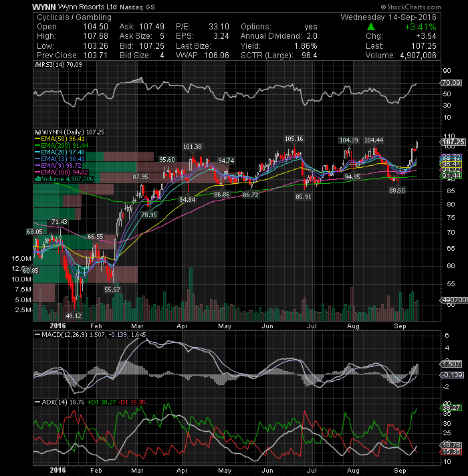468x476 pixels.
Task: Click the 71.43 peak price label
Action: [60, 222]
